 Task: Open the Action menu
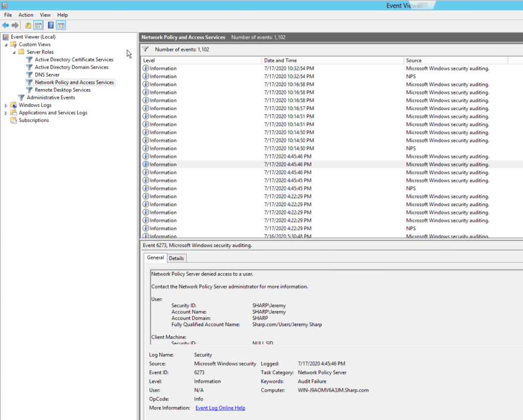[26, 15]
